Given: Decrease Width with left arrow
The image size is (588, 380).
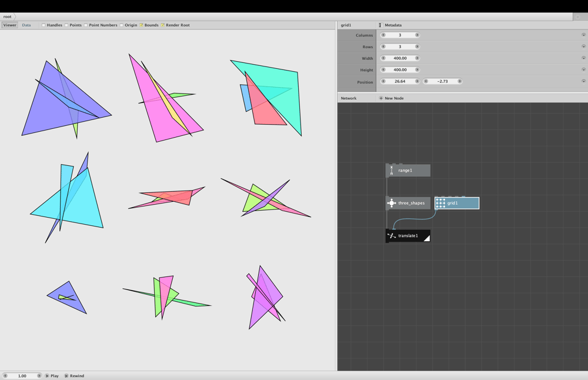Looking at the screenshot, I should point(383,58).
